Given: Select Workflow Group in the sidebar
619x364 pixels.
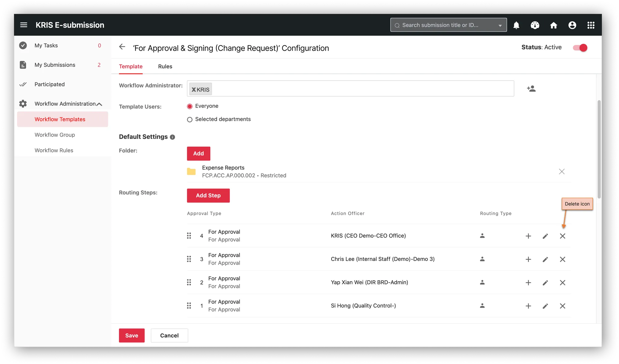Looking at the screenshot, I should coord(55,135).
